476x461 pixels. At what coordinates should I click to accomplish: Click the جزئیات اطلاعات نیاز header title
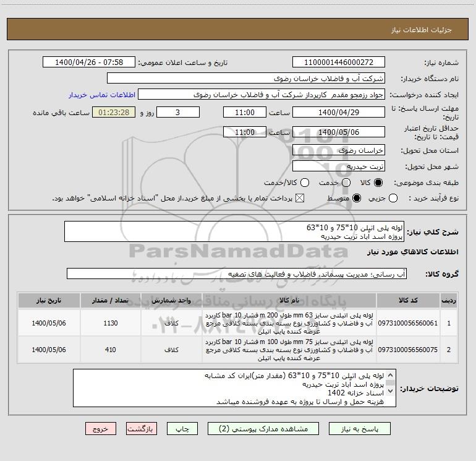click(x=422, y=30)
